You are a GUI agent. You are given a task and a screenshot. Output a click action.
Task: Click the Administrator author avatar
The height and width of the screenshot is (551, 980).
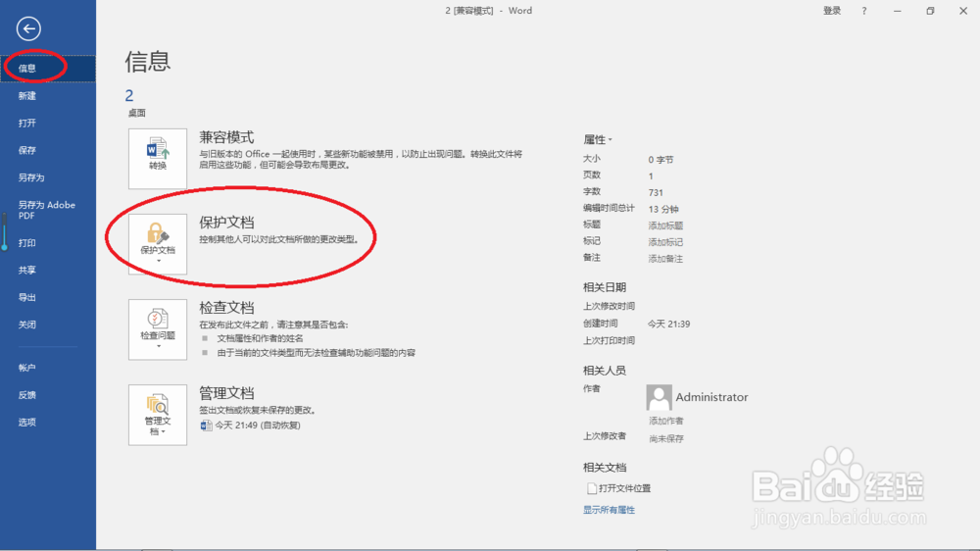point(659,397)
